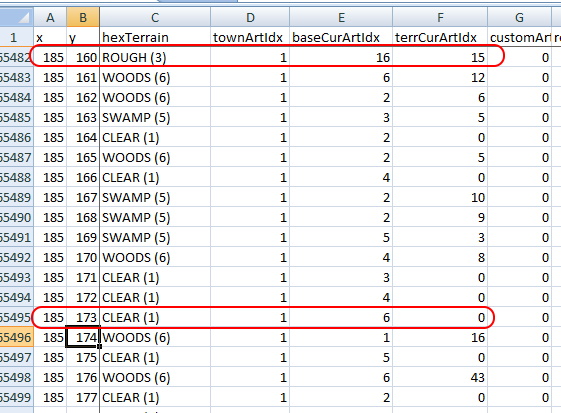Click baseCurArtIdx value 5 in row 55491

click(341, 238)
